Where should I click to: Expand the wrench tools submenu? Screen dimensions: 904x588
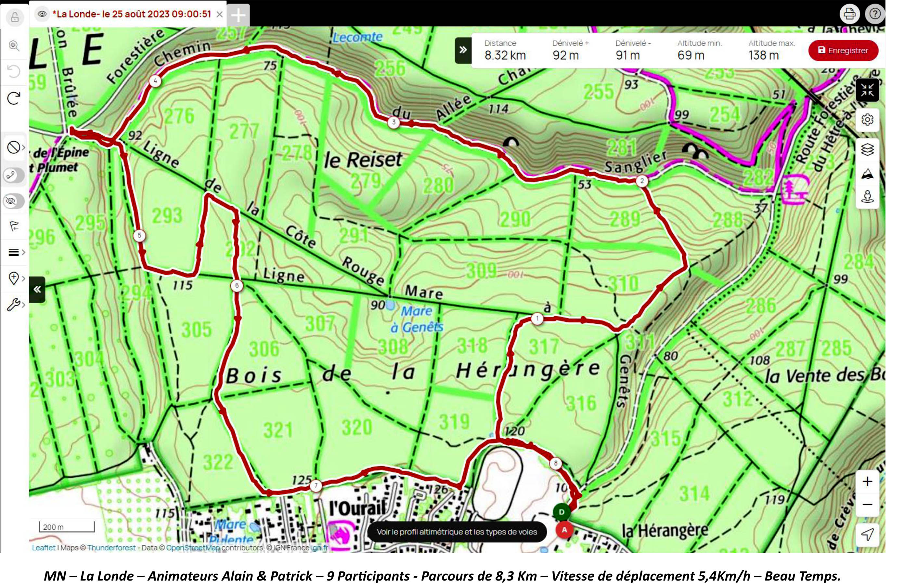coord(16,305)
